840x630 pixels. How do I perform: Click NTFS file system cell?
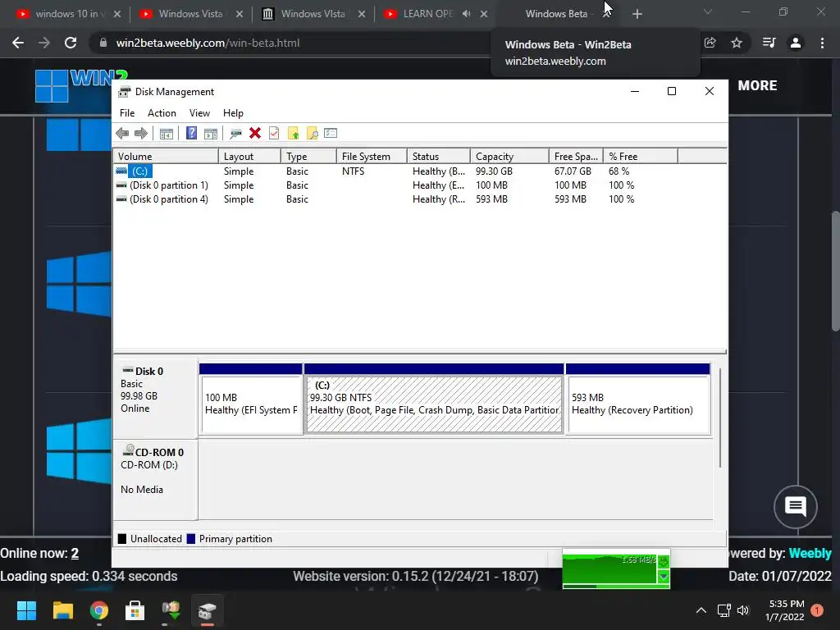click(x=353, y=171)
